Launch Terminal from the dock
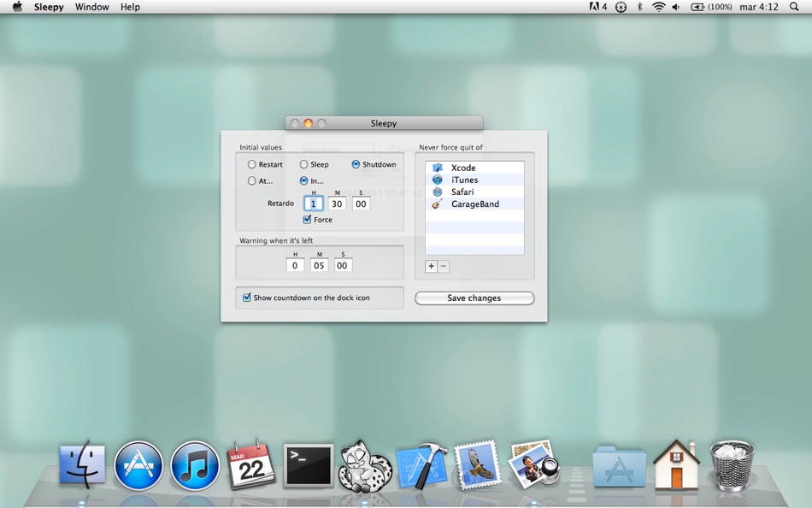Screen dimensions: 812x508 click(x=308, y=465)
